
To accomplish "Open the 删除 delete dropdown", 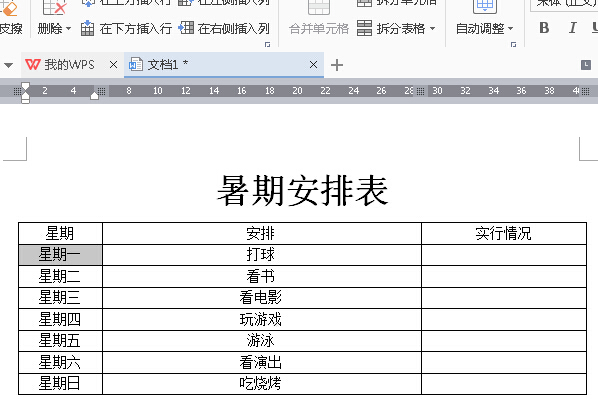I will tap(54, 29).
